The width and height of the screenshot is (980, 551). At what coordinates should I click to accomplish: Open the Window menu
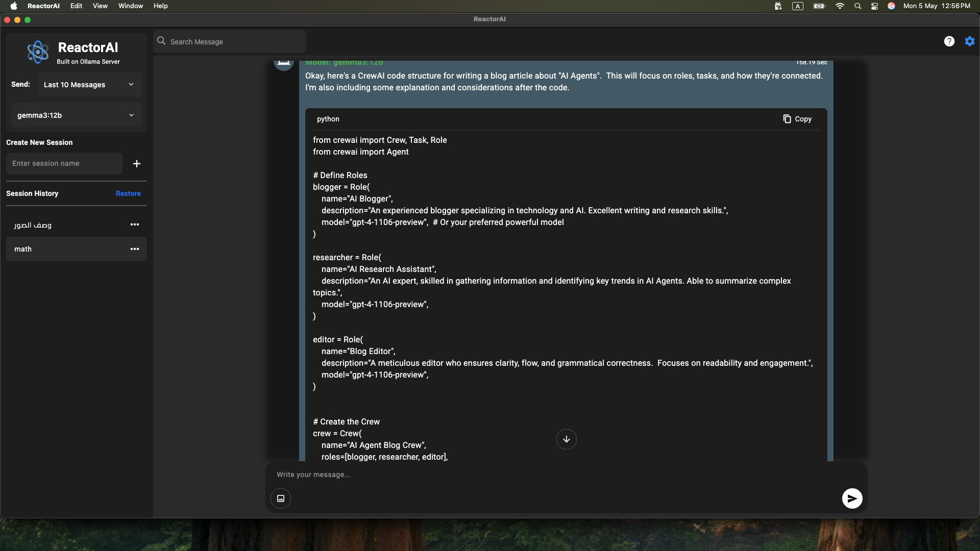tap(130, 6)
